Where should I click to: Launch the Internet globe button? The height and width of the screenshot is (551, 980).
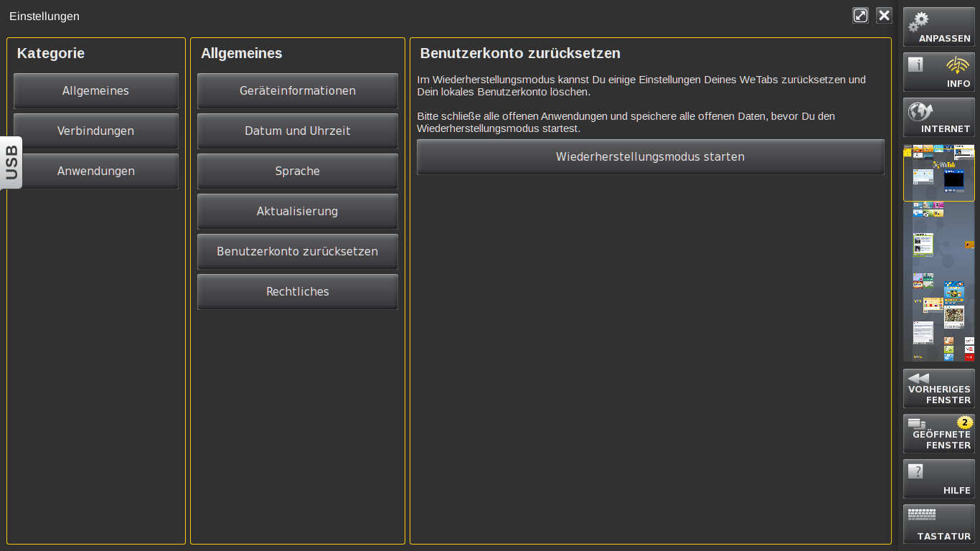[938, 118]
